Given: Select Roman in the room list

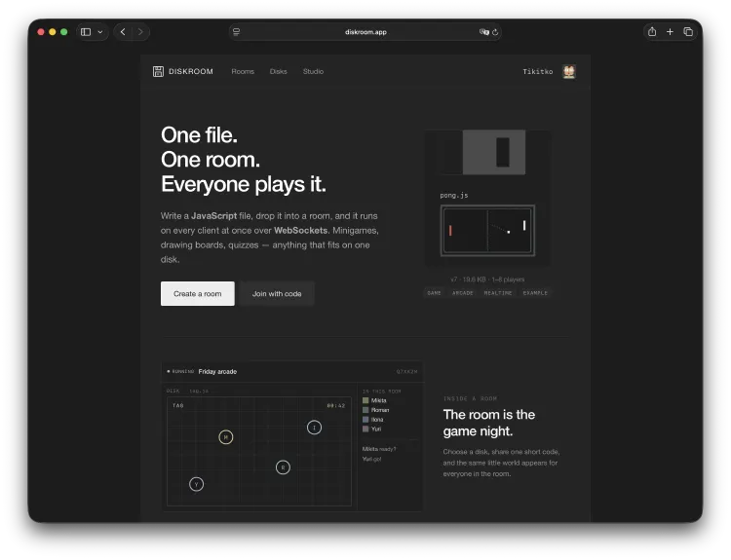Looking at the screenshot, I should coord(380,410).
